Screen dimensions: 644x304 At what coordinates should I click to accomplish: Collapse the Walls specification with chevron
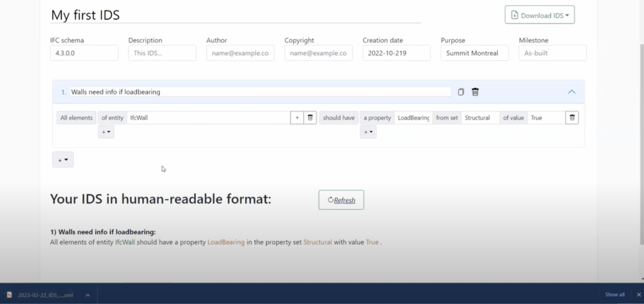571,92
